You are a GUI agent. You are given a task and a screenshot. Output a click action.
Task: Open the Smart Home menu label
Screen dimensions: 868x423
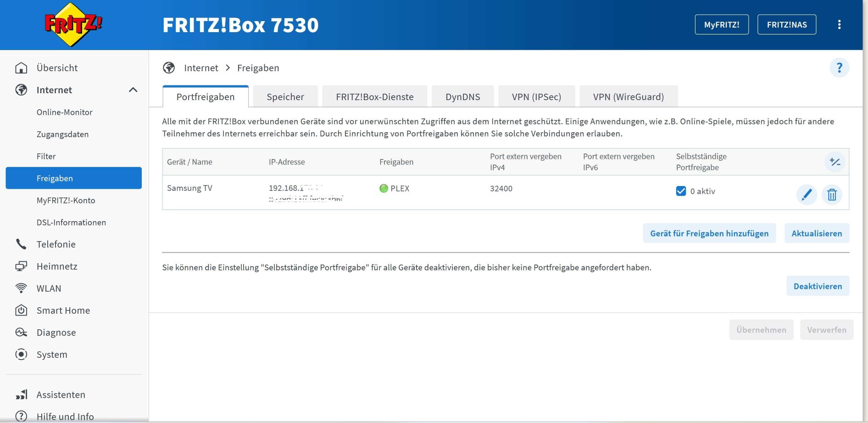63,310
